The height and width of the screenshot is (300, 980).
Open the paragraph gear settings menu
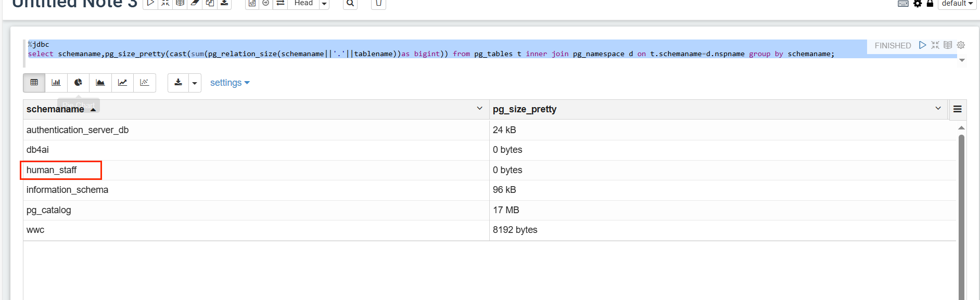[x=961, y=45]
